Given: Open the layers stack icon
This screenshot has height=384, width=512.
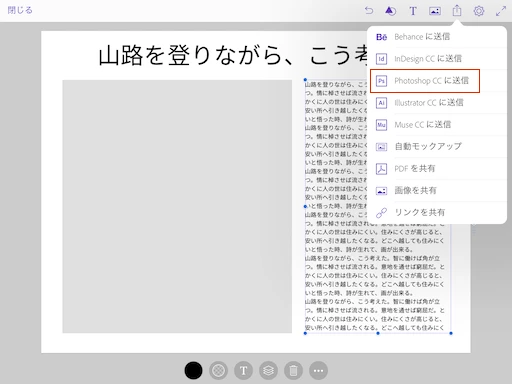Looking at the screenshot, I should click(x=268, y=370).
